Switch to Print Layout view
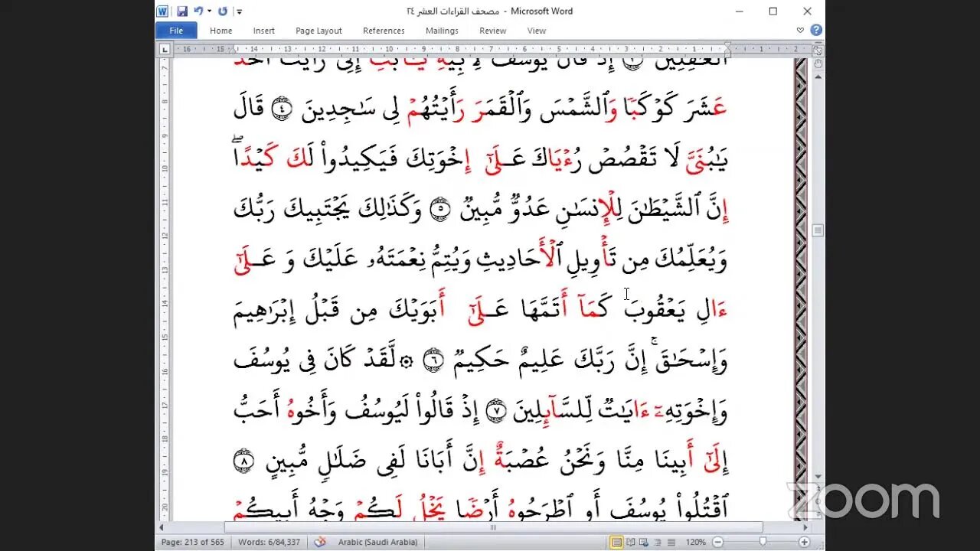The width and height of the screenshot is (980, 551). [x=617, y=542]
